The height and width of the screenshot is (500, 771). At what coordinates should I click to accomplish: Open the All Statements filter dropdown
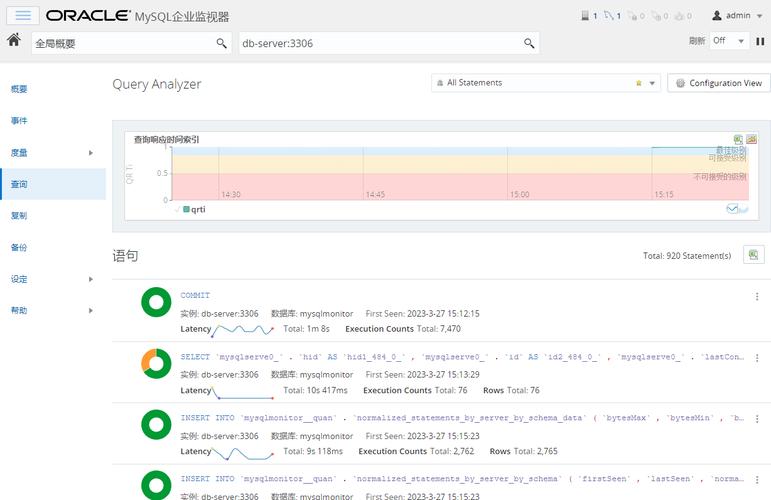click(x=652, y=83)
